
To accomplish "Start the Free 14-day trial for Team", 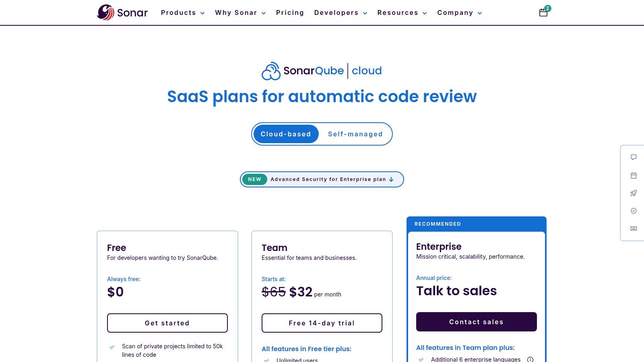I will pos(322,323).
